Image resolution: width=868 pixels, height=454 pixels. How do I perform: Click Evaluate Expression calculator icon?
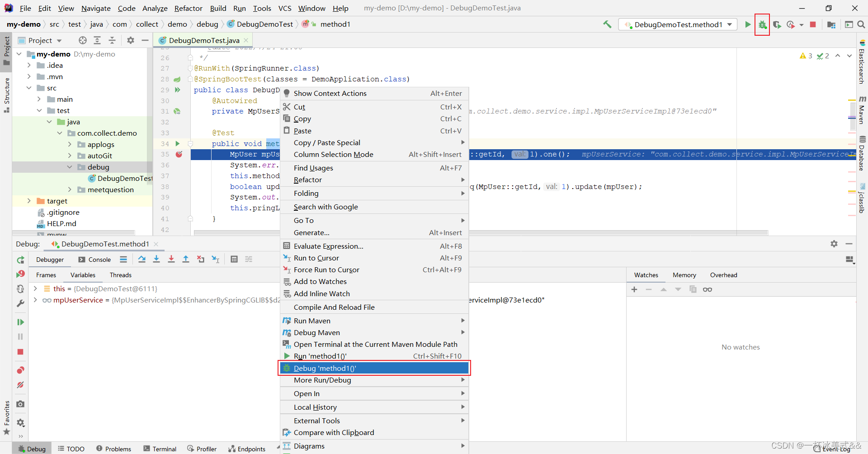click(x=234, y=259)
